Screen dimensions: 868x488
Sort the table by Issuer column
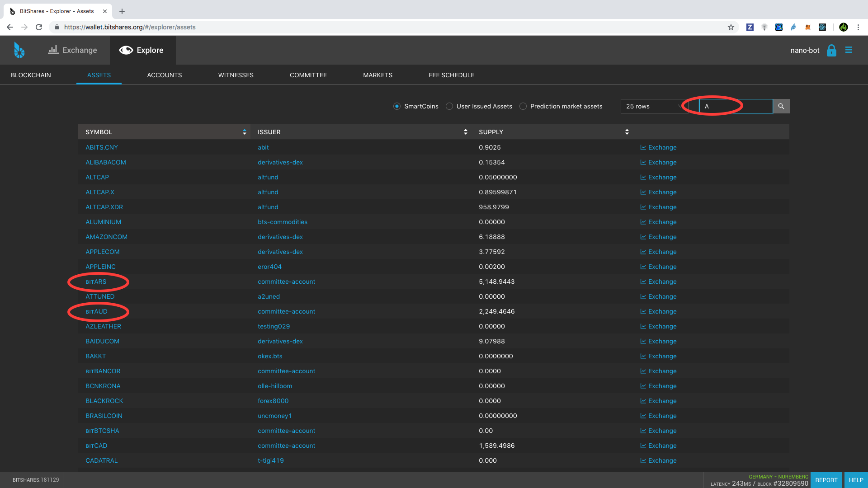pyautogui.click(x=362, y=132)
